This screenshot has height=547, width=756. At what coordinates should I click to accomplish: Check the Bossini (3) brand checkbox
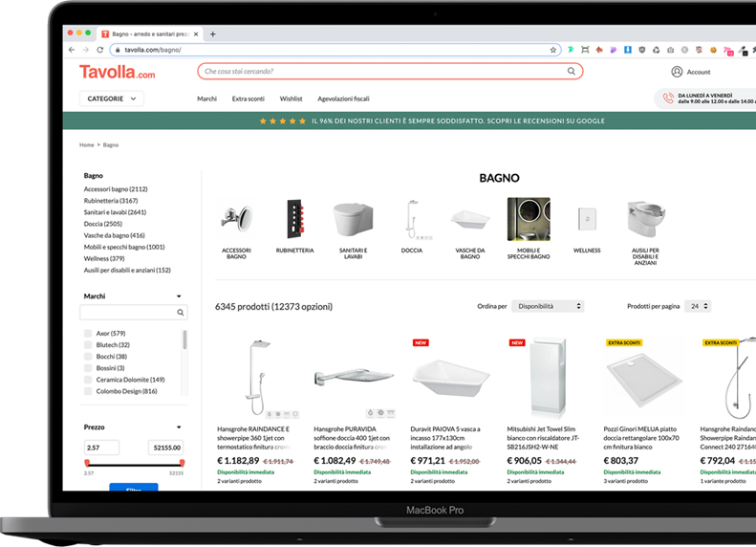pos(88,368)
